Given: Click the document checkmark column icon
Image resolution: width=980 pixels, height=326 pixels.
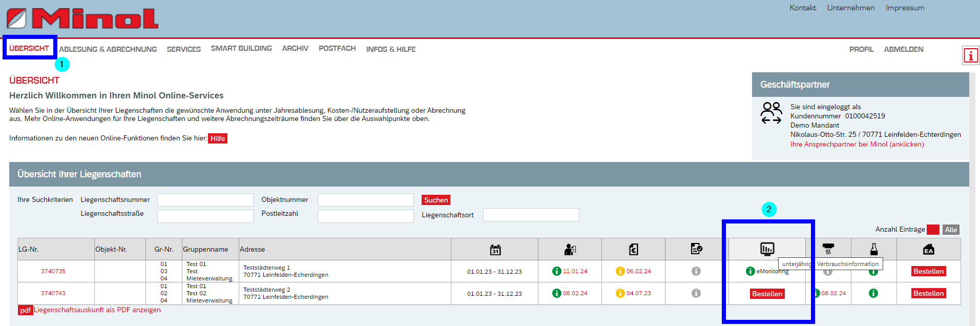Looking at the screenshot, I should coord(696,249).
